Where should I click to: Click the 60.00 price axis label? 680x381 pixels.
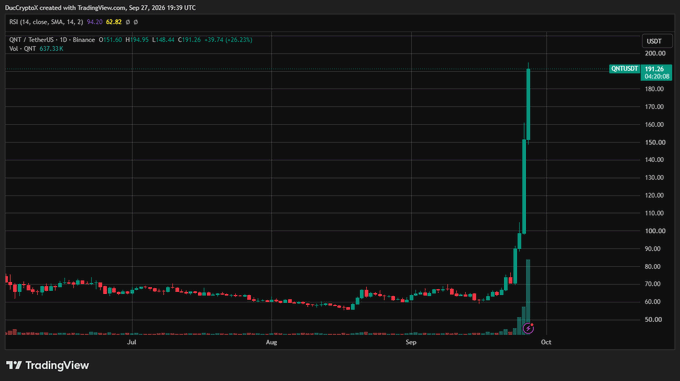pyautogui.click(x=653, y=302)
